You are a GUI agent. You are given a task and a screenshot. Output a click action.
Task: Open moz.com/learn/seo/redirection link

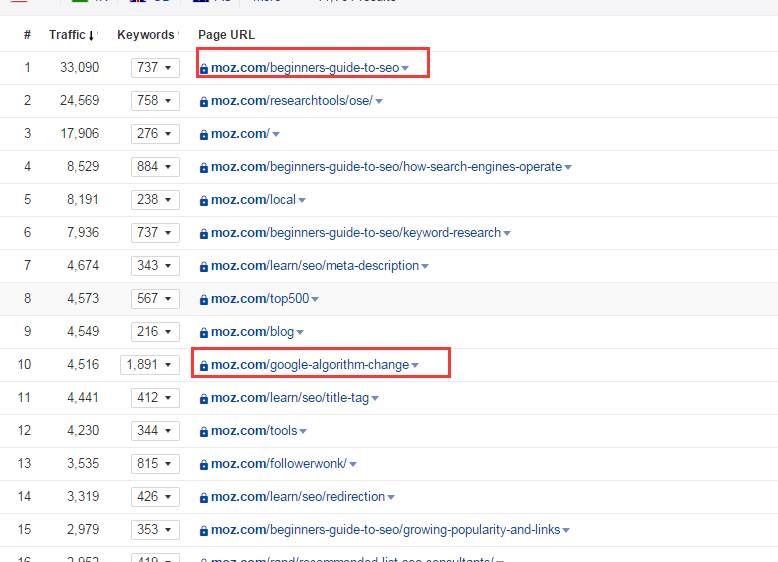tap(298, 497)
